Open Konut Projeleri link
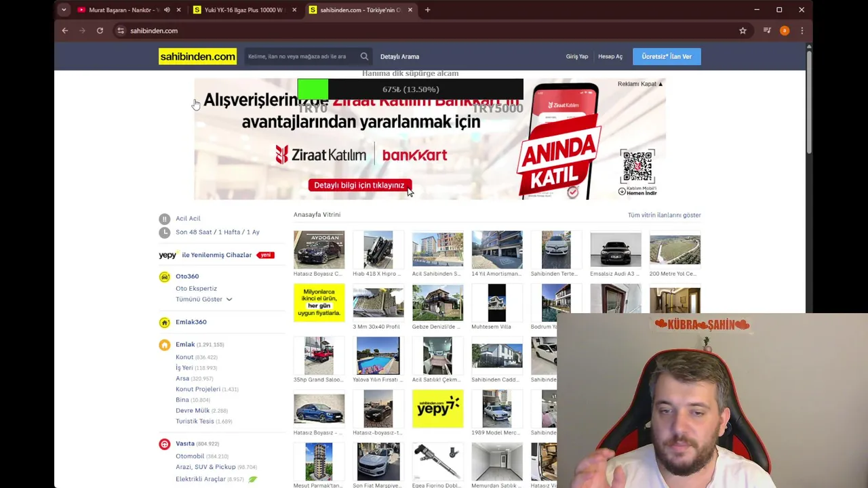 198,389
